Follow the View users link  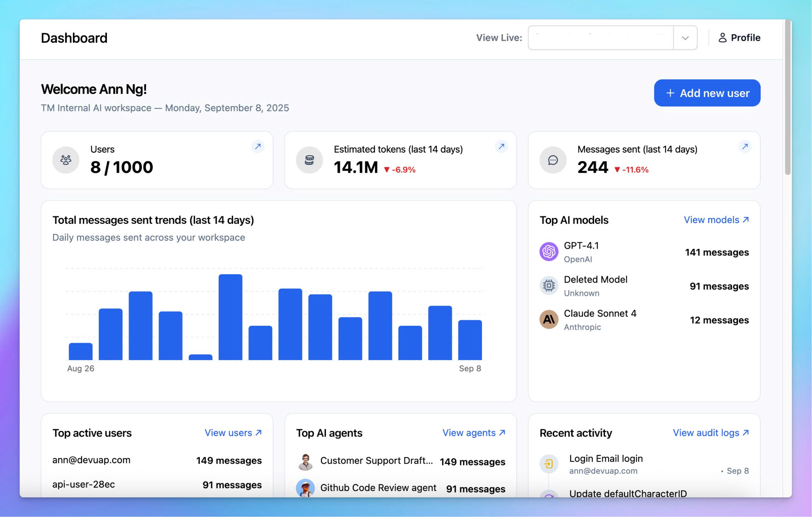[233, 433]
